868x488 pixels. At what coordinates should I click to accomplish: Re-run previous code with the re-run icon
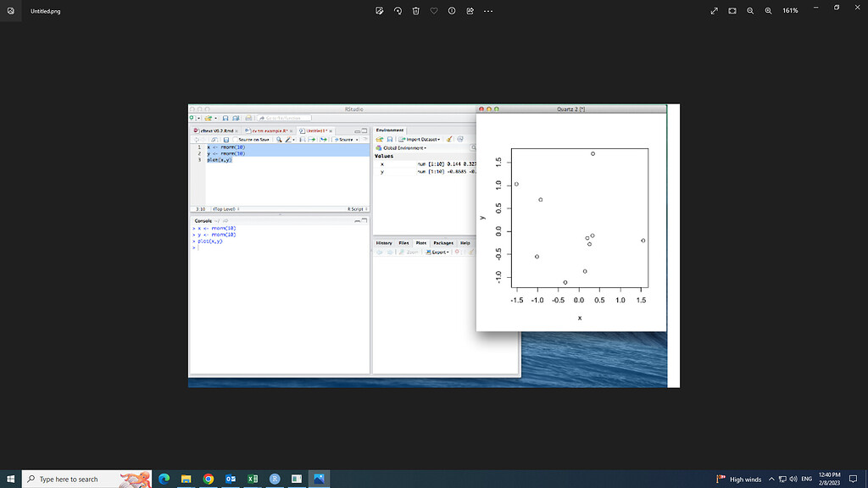tap(324, 139)
